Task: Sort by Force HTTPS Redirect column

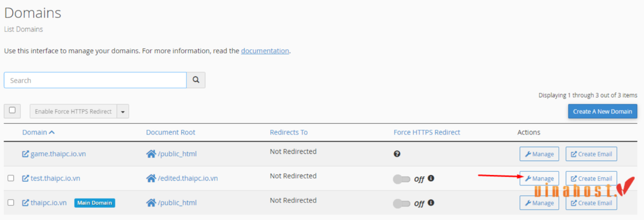Action: [427, 132]
